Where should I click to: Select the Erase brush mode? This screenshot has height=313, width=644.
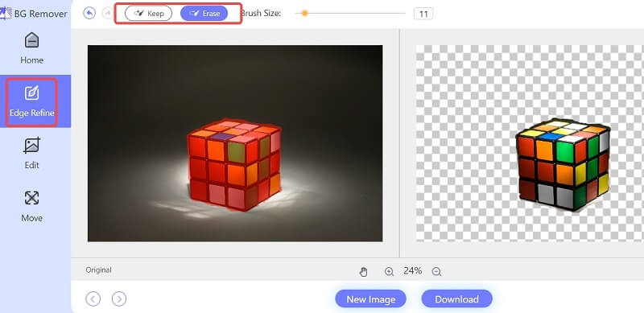tap(204, 13)
